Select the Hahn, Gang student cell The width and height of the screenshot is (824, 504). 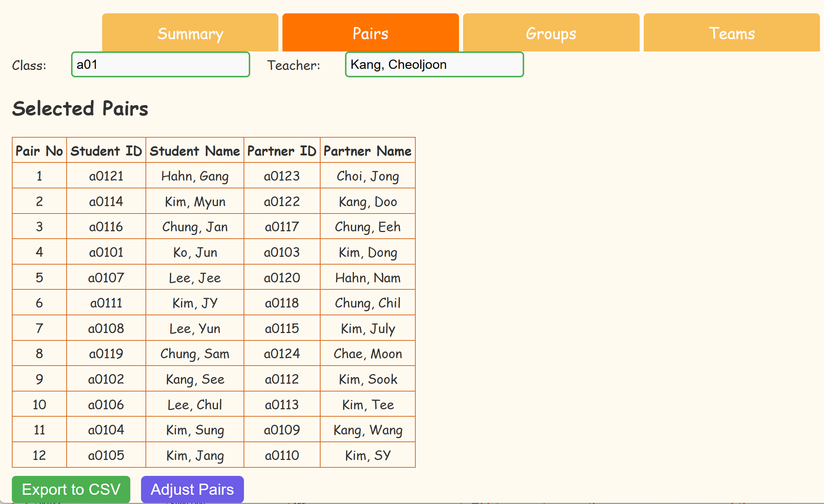(x=195, y=176)
